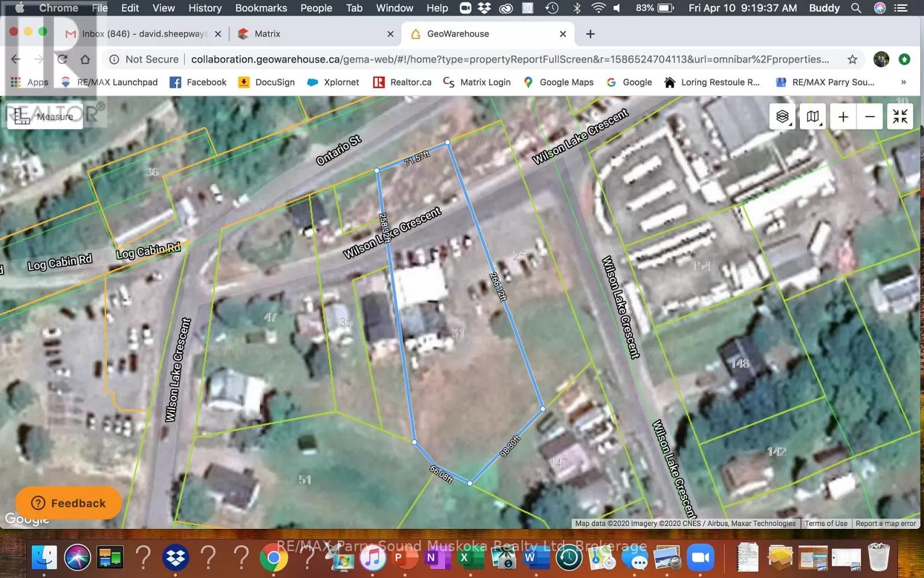Show hidden bookmarks overflow chevron
This screenshot has width=924, height=578.
(x=903, y=82)
